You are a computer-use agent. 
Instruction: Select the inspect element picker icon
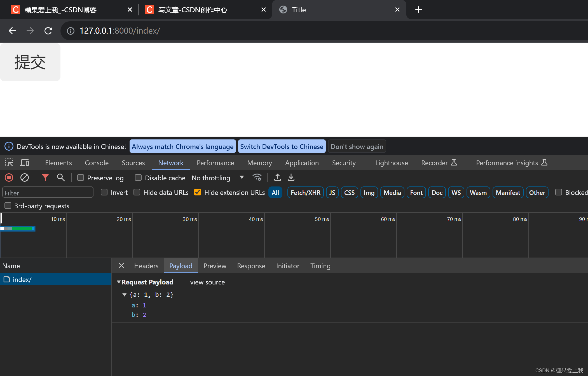(9, 163)
